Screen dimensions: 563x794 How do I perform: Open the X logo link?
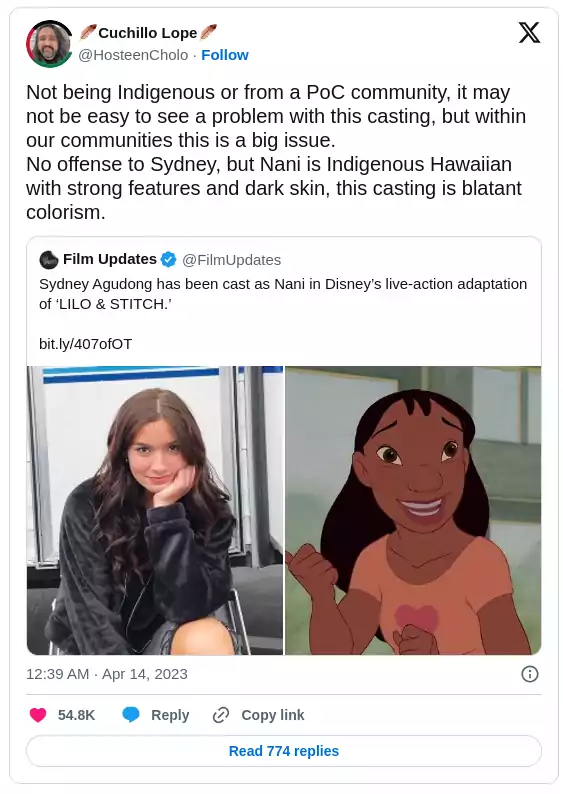pos(529,33)
